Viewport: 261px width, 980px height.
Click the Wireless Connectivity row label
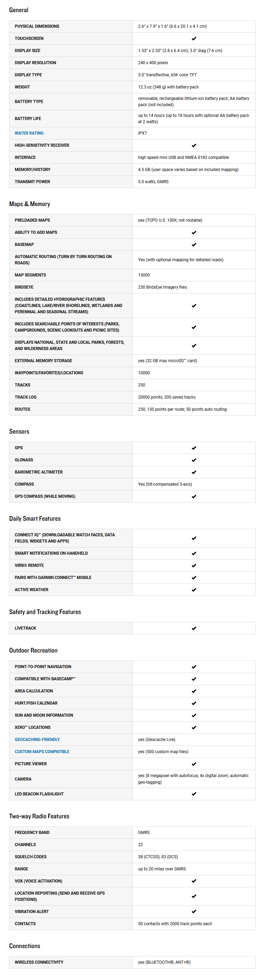point(39,962)
